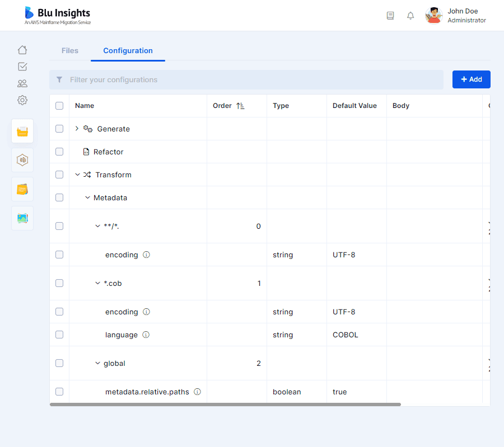Show info for encoding under *.cob

(x=146, y=312)
